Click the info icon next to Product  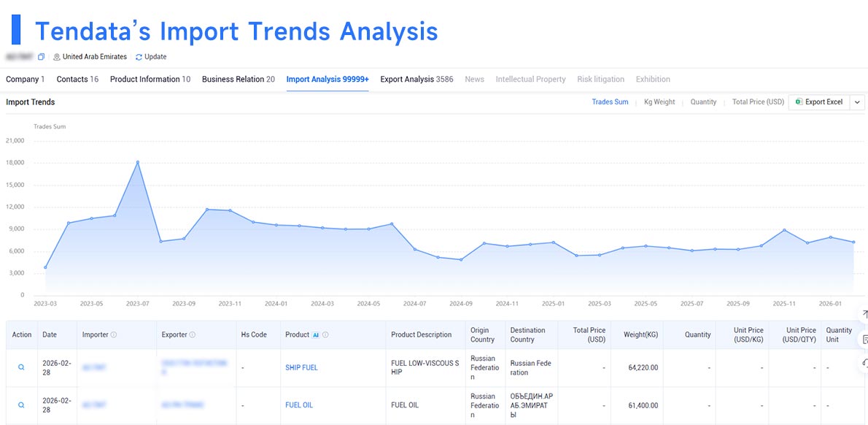(325, 334)
